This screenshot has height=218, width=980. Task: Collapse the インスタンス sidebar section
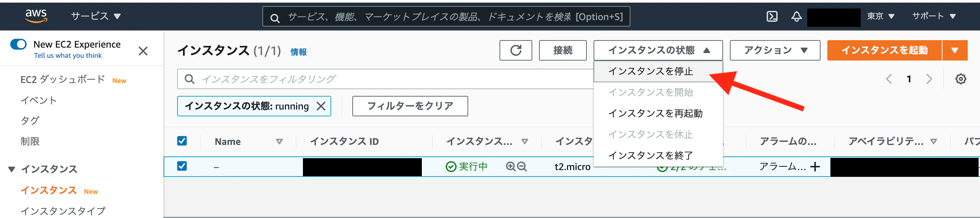click(12, 169)
